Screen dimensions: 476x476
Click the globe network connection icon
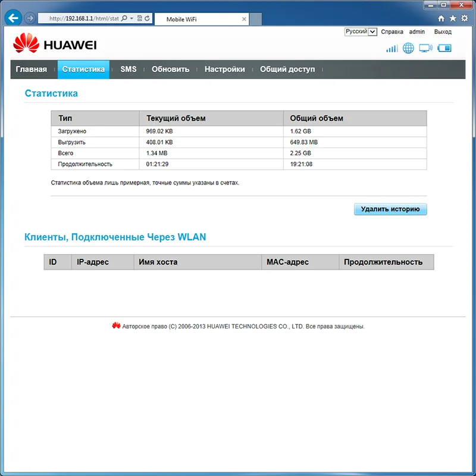(x=408, y=48)
